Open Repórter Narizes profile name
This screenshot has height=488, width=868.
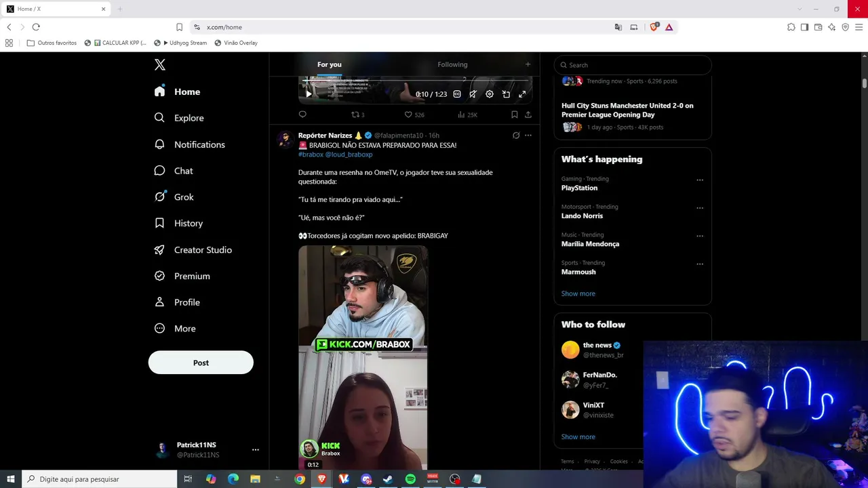pos(325,136)
